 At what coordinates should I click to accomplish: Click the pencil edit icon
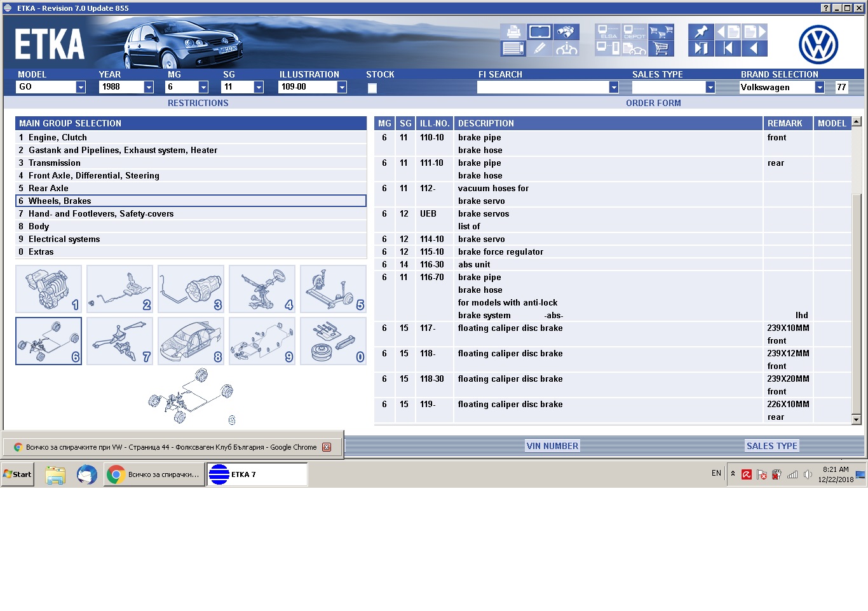pyautogui.click(x=539, y=48)
